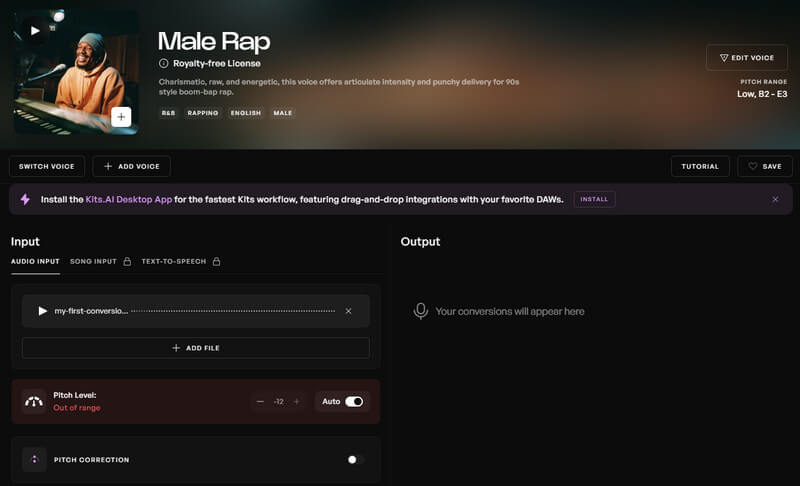Enable the Pitch Correction toggle
800x486 pixels.
coord(354,459)
